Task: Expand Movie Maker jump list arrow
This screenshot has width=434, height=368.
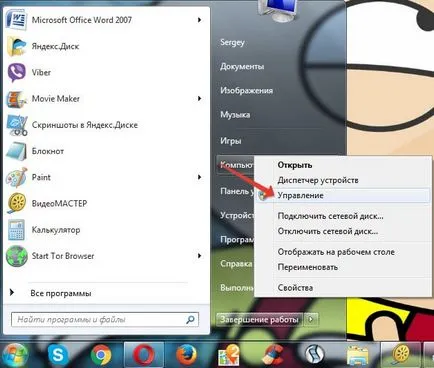Action: pyautogui.click(x=199, y=99)
